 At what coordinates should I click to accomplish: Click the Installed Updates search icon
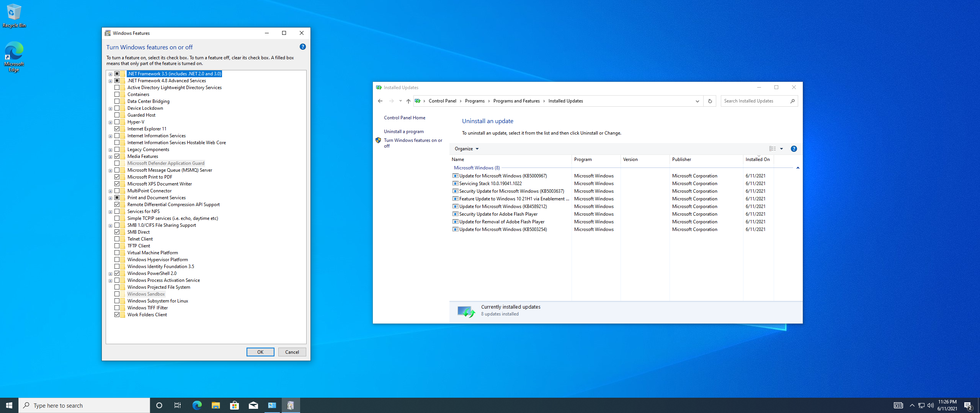794,101
